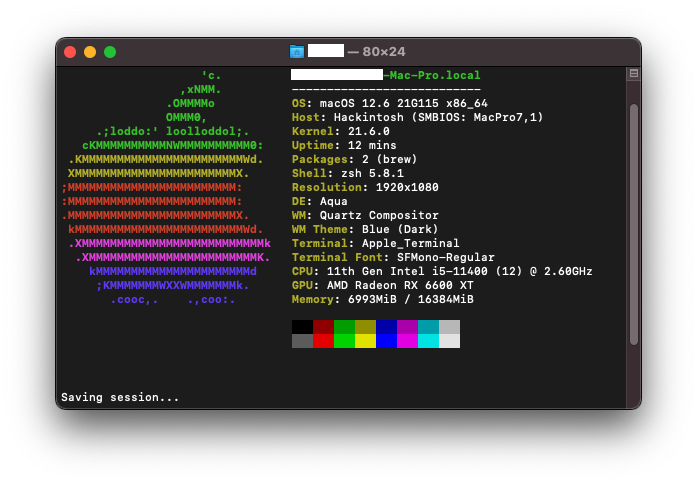Minimize the Terminal window with yellow button
Screen dimensions: 697x483
point(90,52)
